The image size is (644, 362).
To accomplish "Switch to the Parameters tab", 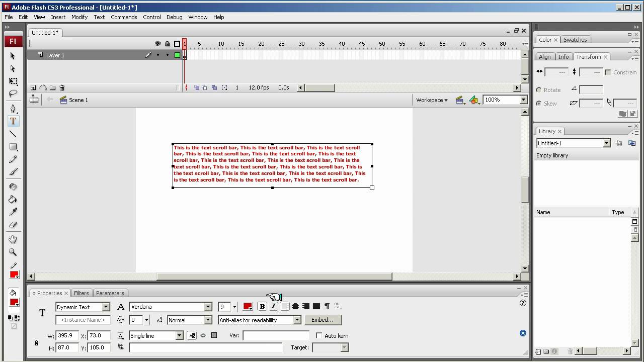I will [110, 293].
